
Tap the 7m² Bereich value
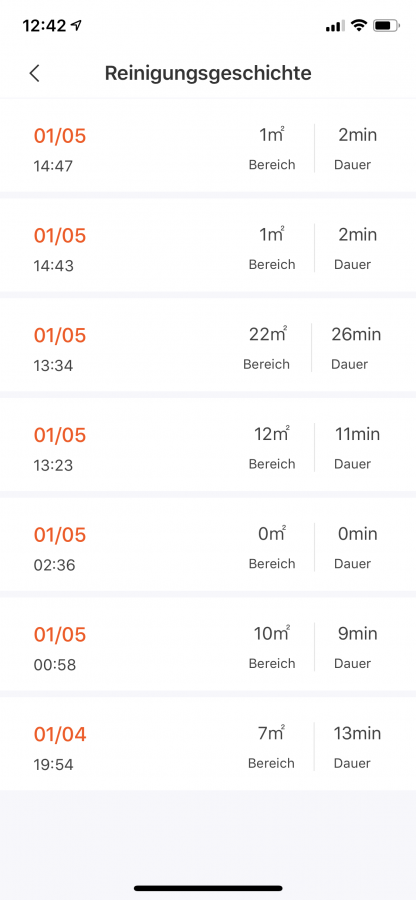[x=272, y=734]
